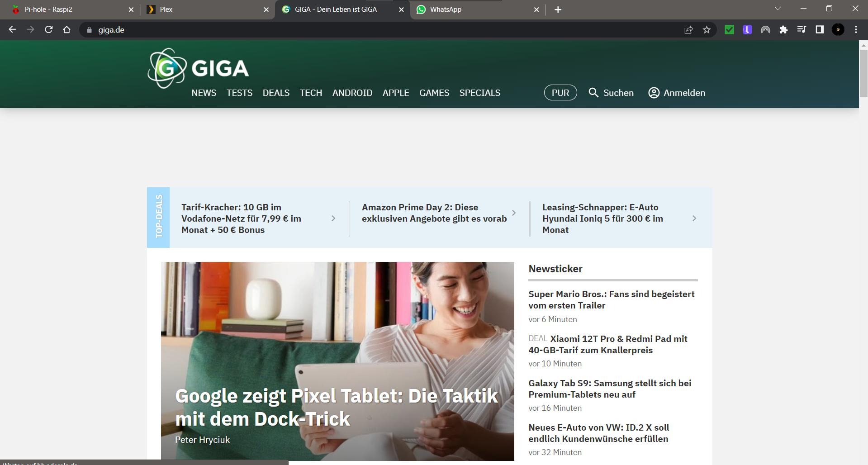Viewport: 868px width, 465px height.
Task: Switch to the WhatsApp tab
Action: click(x=475, y=9)
